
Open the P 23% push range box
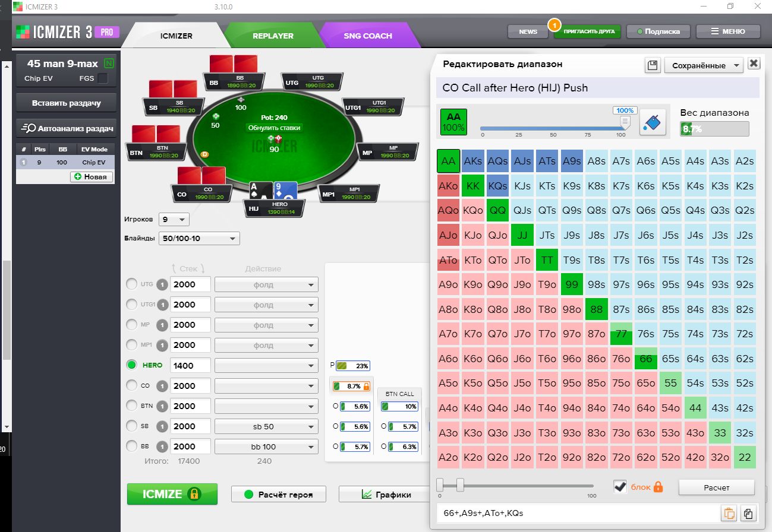353,366
